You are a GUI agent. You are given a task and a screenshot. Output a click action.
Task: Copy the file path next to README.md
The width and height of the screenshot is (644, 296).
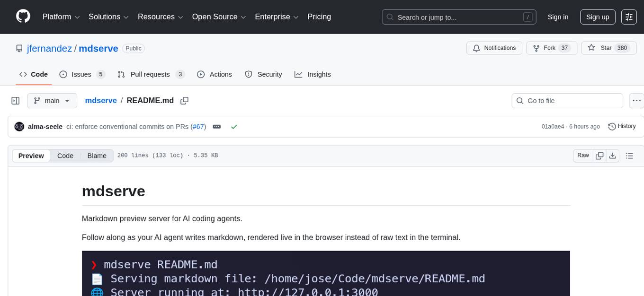click(x=184, y=100)
